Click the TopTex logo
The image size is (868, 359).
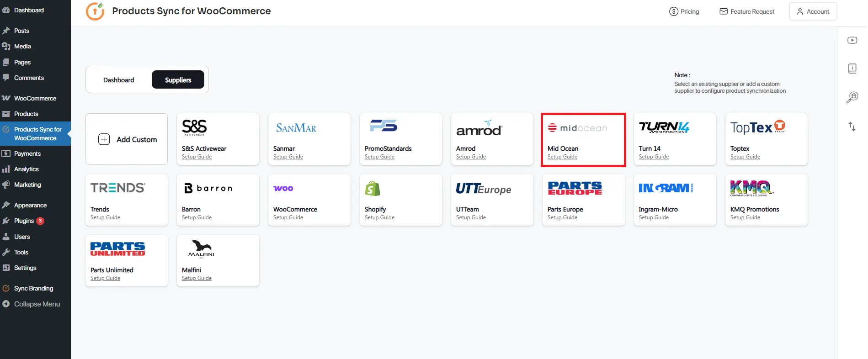tap(758, 127)
